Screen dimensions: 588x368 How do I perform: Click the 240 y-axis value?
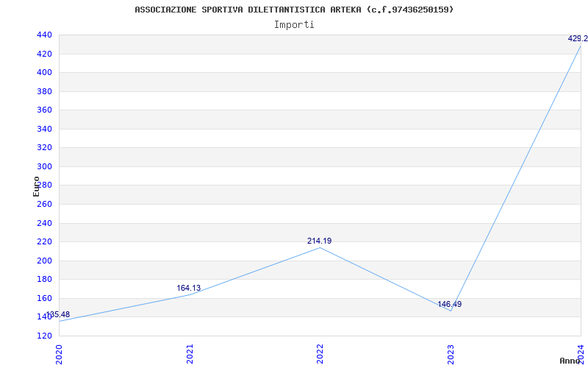[x=44, y=223]
